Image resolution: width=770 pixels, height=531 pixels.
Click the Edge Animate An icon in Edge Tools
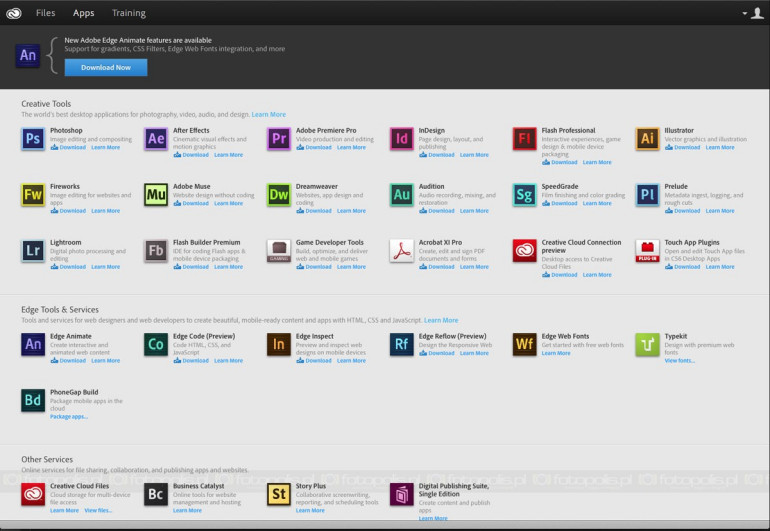pyautogui.click(x=33, y=344)
